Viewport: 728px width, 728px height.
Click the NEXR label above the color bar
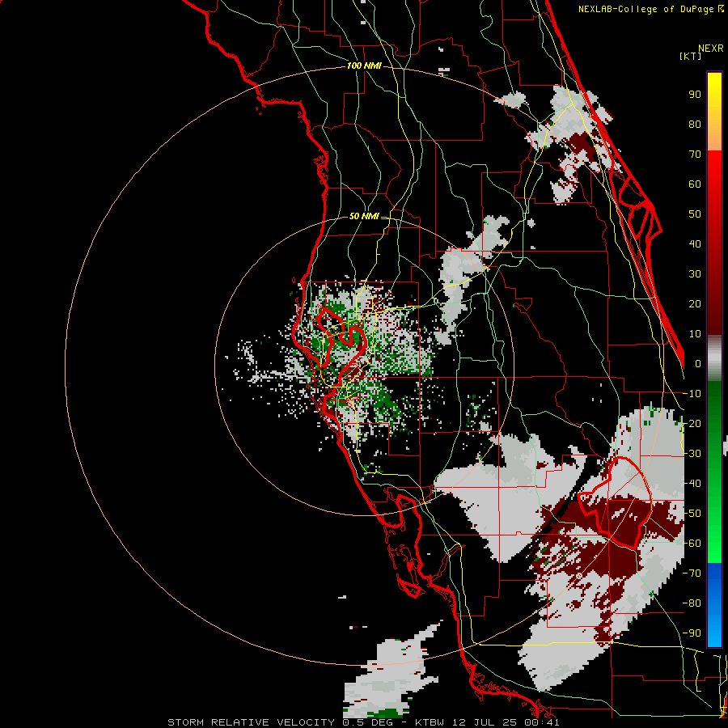(x=711, y=49)
